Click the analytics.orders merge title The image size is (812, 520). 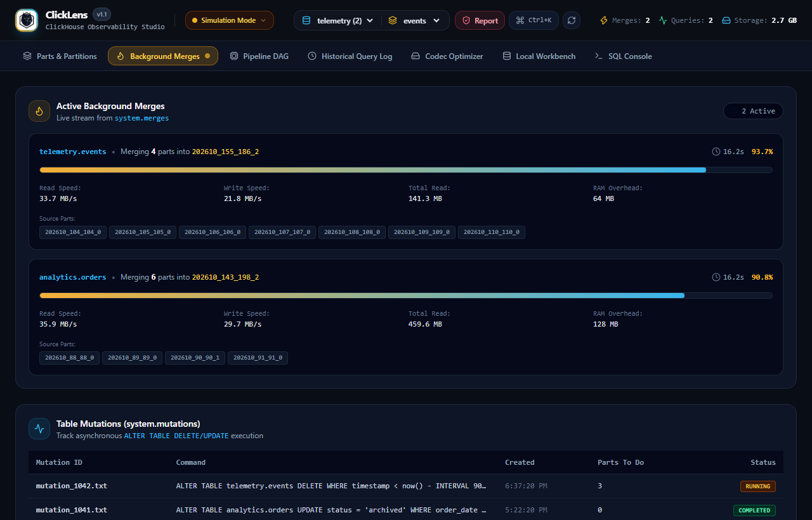73,277
